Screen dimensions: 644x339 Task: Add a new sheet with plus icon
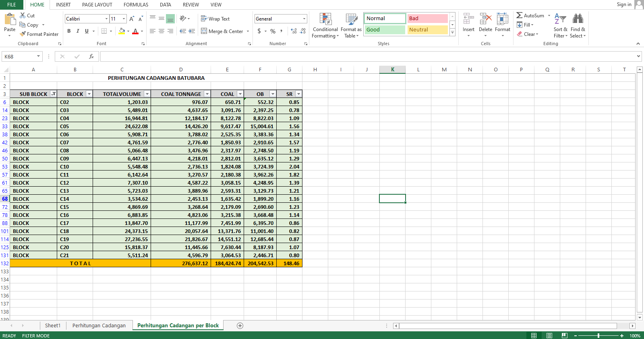coord(240,326)
